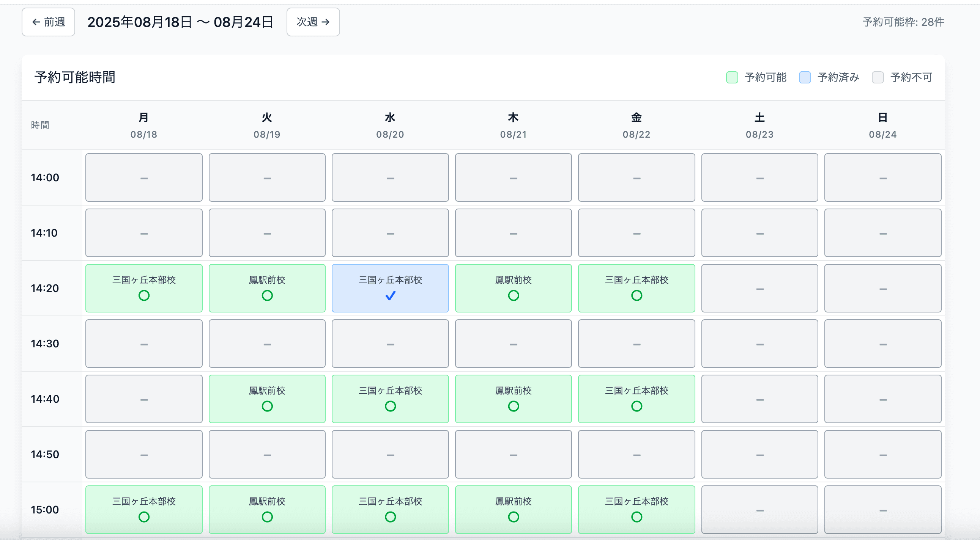The height and width of the screenshot is (540, 980).
Task: Click the 月 08/18 column header
Action: pyautogui.click(x=144, y=126)
